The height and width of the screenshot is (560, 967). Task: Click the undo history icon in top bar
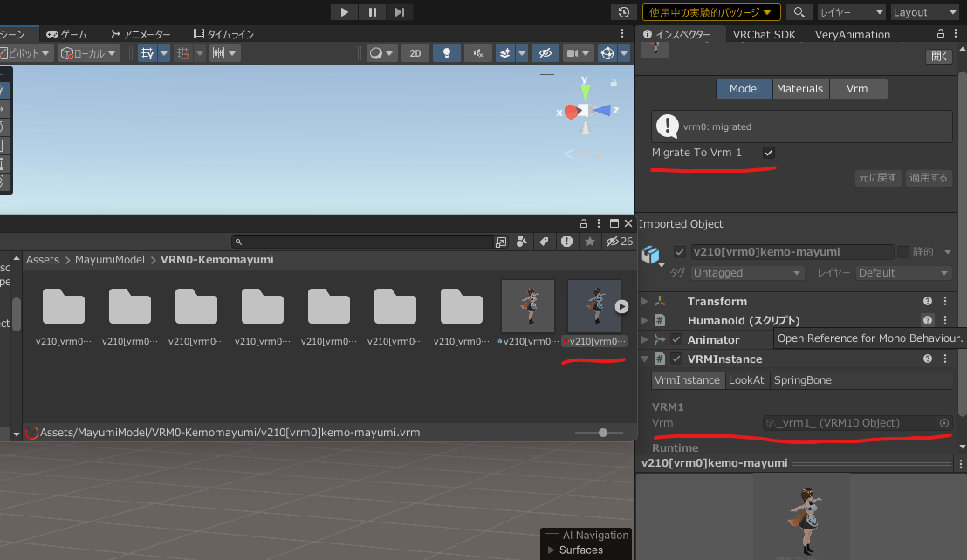click(x=623, y=12)
